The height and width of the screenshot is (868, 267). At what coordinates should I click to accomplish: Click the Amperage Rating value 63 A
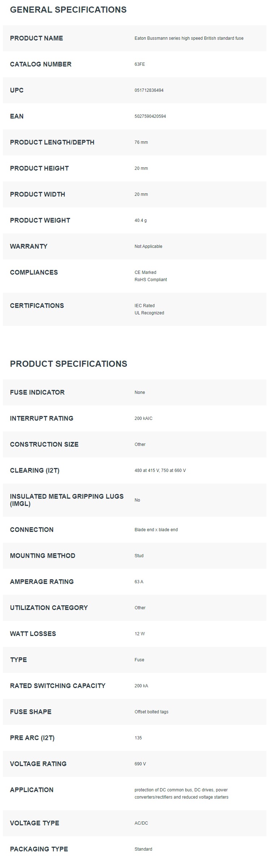click(139, 582)
